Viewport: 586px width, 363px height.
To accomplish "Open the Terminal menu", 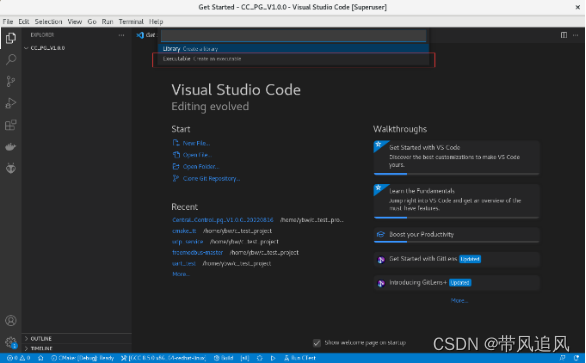I will point(131,22).
